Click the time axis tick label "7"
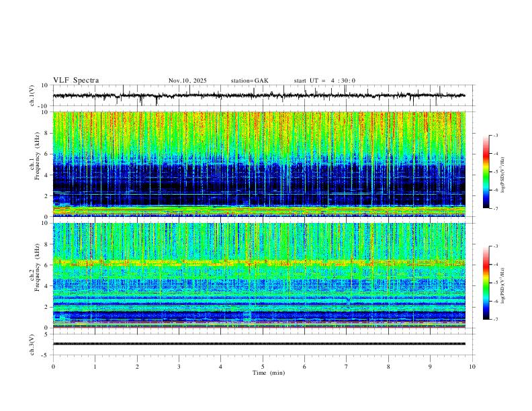532x411 pixels. pos(347,367)
